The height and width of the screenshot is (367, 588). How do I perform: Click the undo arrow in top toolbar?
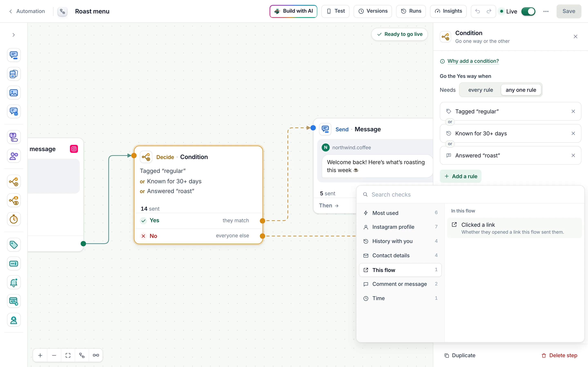coord(478,11)
